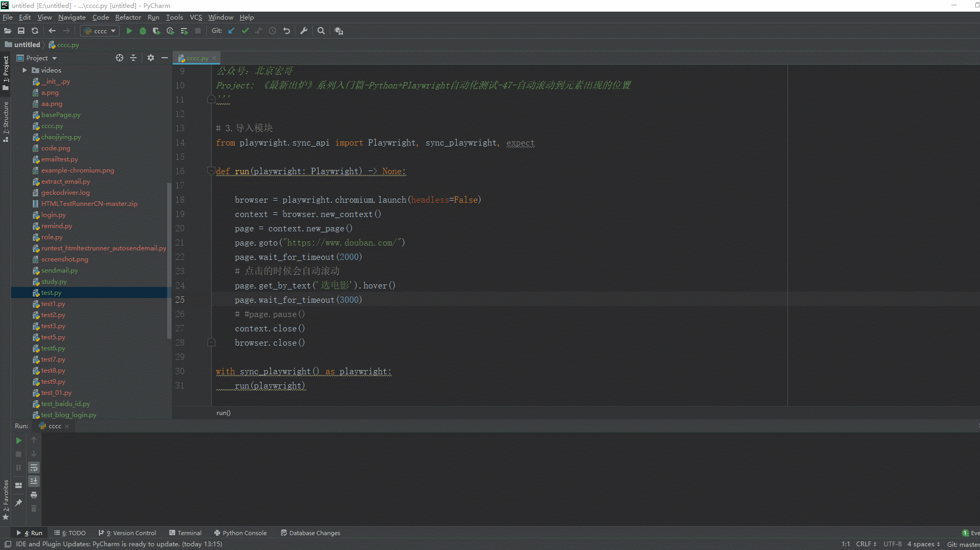Locate current file with the crosshair icon
Image resolution: width=980 pixels, height=550 pixels.
[120, 58]
